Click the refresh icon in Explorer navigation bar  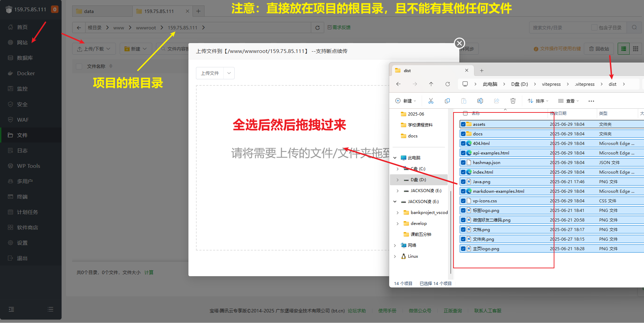click(447, 84)
